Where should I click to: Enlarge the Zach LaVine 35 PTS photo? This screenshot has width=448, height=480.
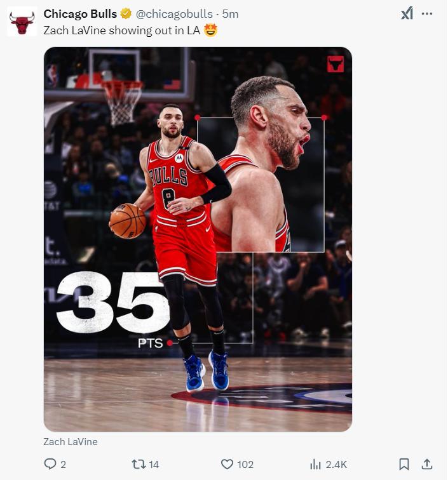click(x=198, y=239)
